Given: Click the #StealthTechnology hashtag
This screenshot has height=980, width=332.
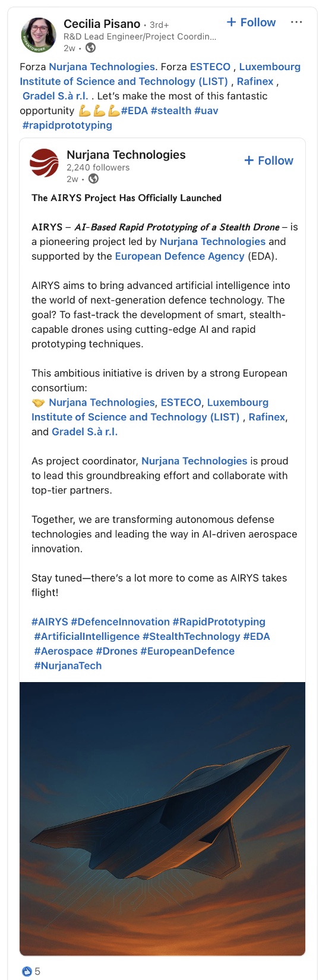Looking at the screenshot, I should [x=191, y=636].
